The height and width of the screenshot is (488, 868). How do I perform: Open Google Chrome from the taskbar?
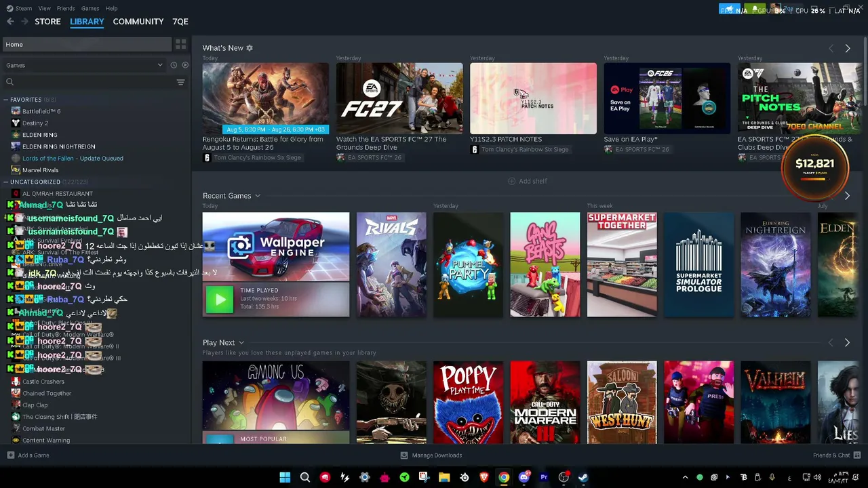pyautogui.click(x=504, y=477)
